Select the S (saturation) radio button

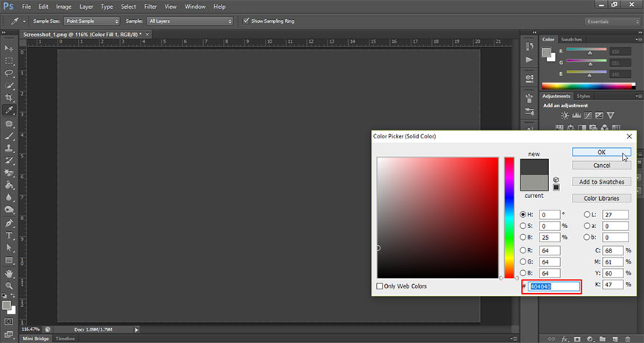[523, 225]
